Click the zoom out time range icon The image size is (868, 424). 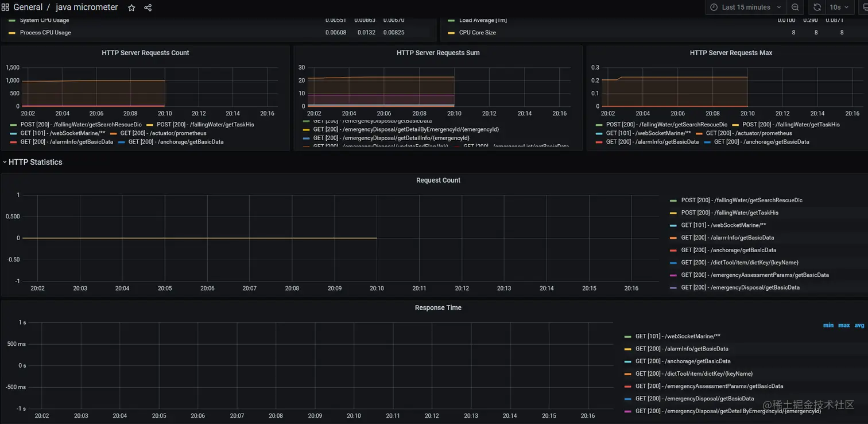pos(795,7)
